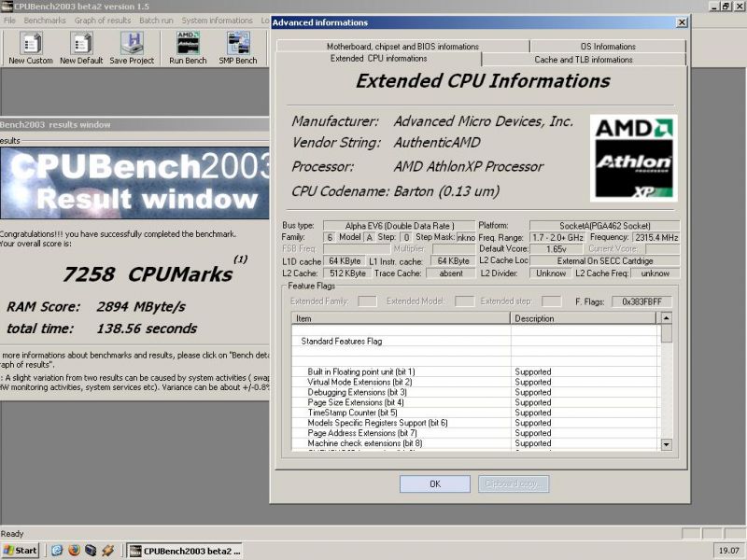
Task: Click the New Custom toolbar icon
Action: [31, 49]
